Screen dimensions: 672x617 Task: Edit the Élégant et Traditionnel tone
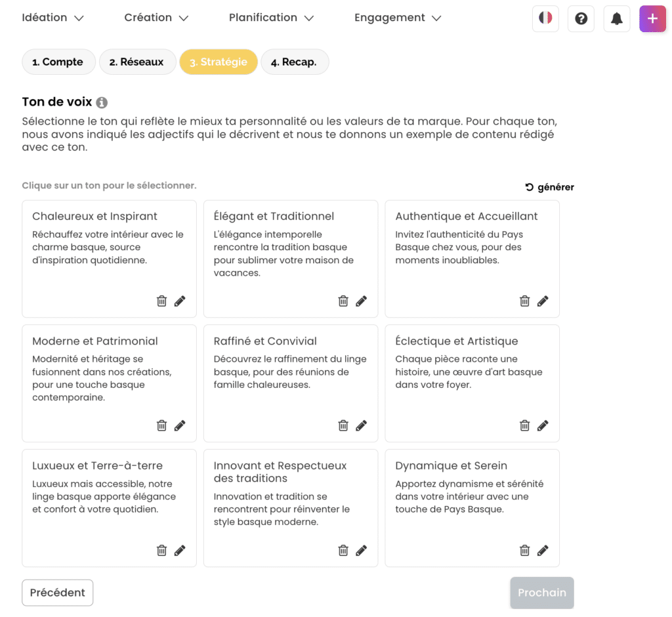click(x=362, y=301)
